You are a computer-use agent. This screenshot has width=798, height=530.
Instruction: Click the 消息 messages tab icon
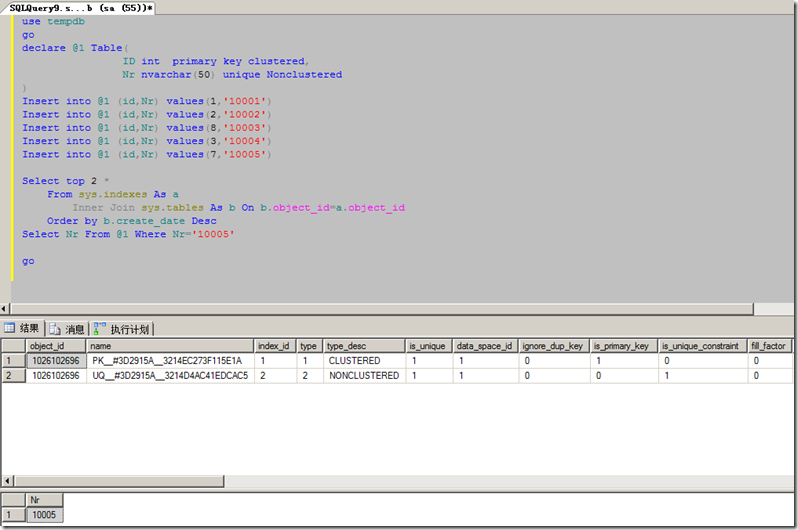[x=55, y=328]
